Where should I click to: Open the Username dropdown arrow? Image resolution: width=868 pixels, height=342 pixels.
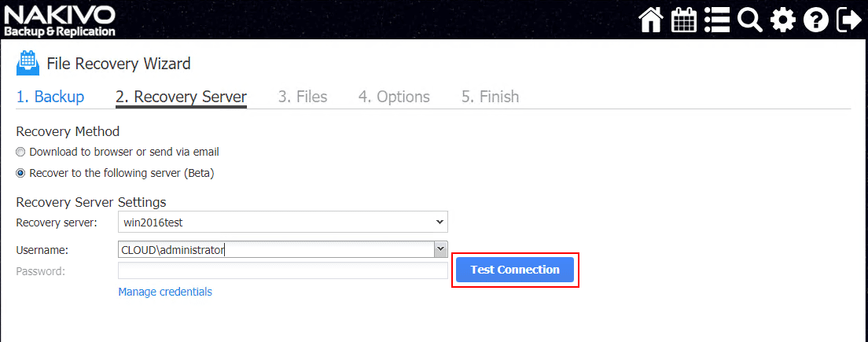tap(440, 249)
